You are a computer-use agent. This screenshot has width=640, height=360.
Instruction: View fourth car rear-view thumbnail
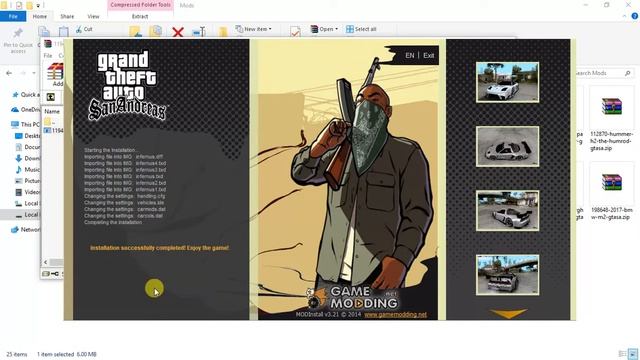507,275
